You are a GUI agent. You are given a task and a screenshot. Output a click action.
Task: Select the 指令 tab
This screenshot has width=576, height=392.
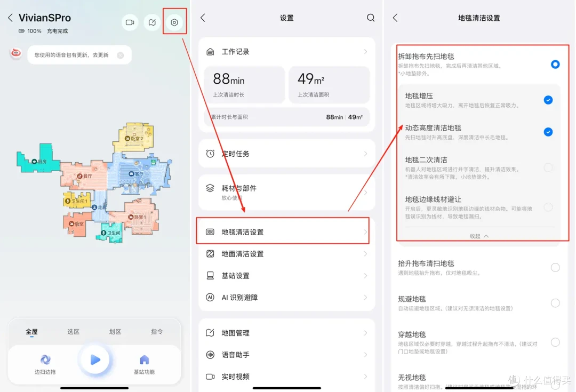[x=157, y=332]
